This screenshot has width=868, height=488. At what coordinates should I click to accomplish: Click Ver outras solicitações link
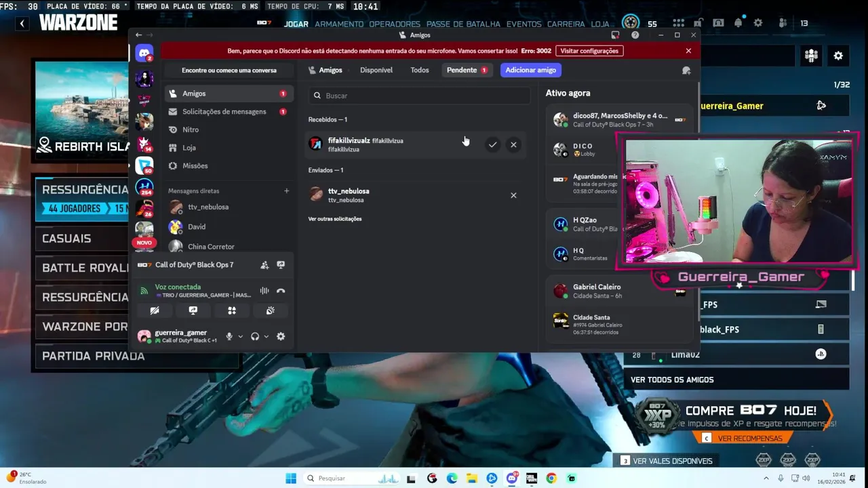coord(335,219)
